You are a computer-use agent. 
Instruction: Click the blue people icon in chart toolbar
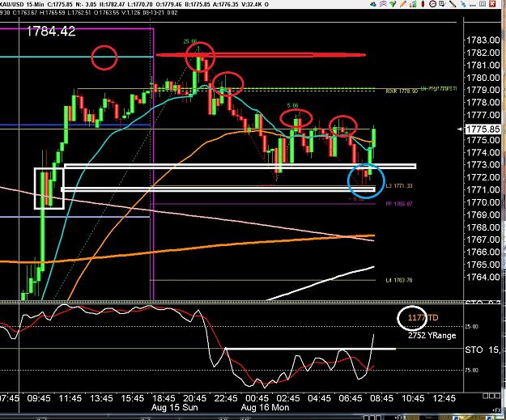pos(373,4)
